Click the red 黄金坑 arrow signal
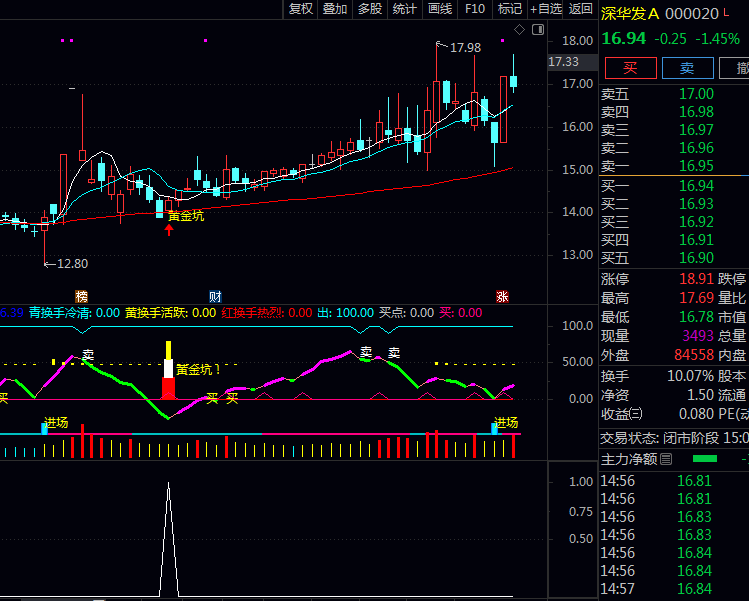 pyautogui.click(x=169, y=229)
